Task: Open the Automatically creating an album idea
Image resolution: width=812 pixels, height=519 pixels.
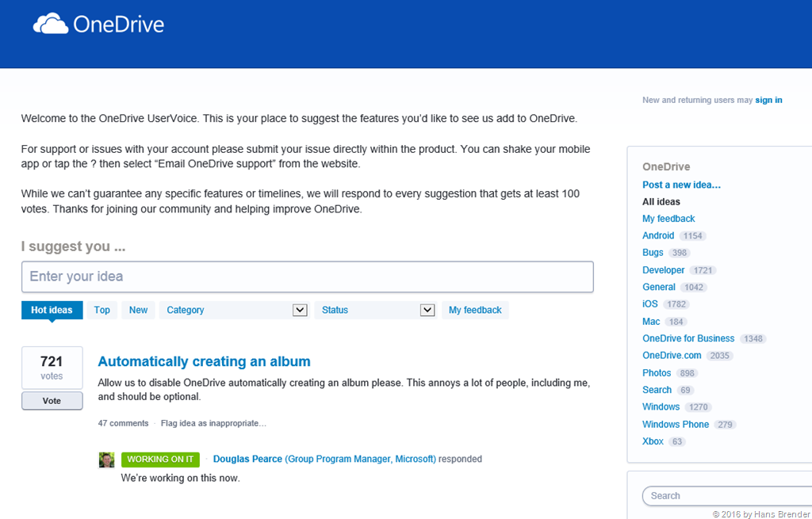Action: (204, 361)
